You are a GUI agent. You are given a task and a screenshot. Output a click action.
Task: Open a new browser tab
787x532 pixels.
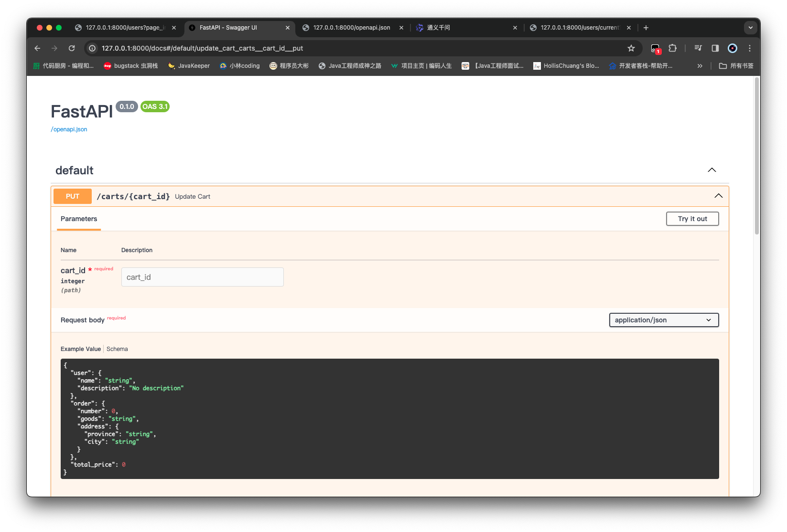646,28
